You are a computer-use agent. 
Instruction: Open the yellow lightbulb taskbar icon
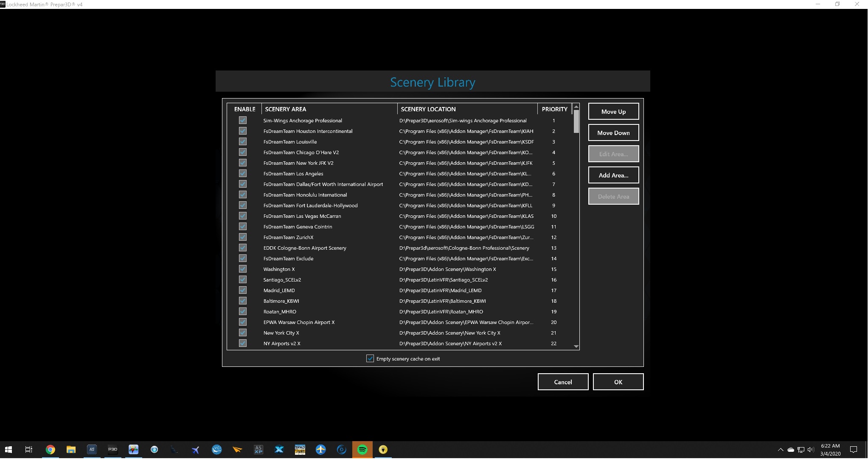pyautogui.click(x=383, y=450)
